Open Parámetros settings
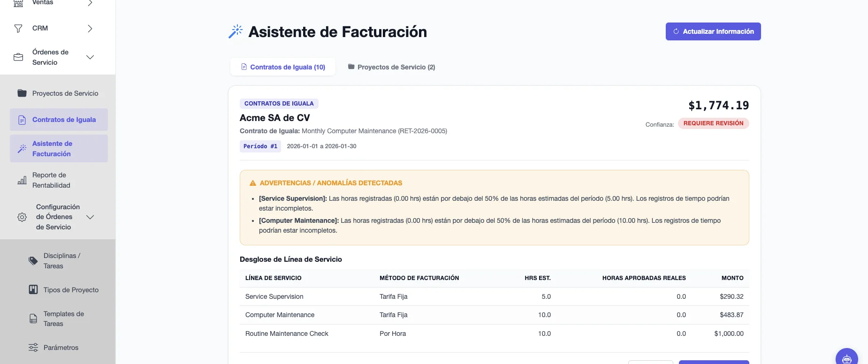 tap(59, 348)
